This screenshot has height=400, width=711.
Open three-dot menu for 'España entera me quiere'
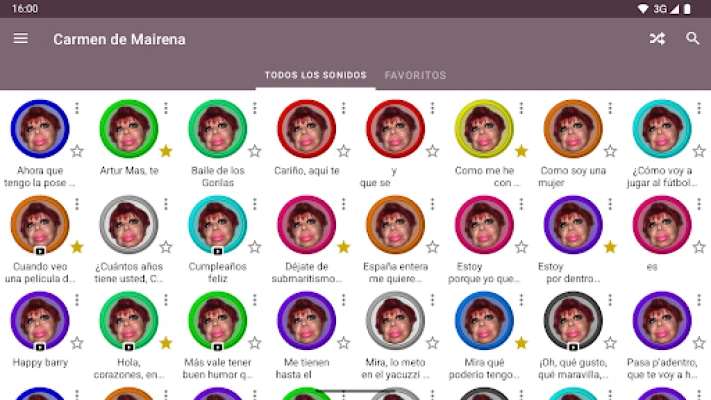pos(432,204)
